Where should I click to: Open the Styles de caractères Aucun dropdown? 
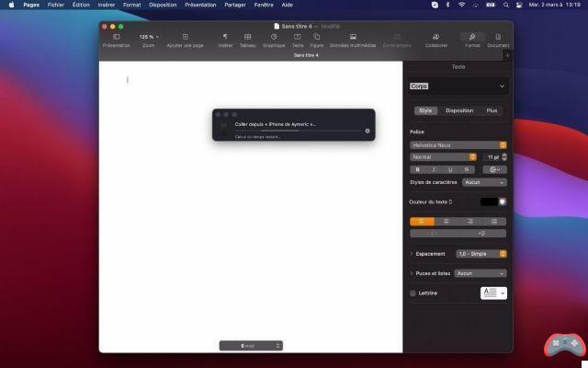484,182
